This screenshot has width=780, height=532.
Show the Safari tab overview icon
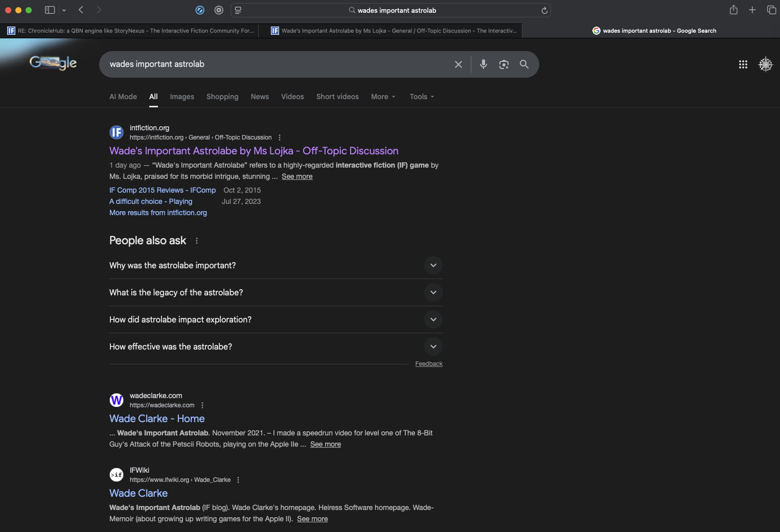(x=771, y=10)
